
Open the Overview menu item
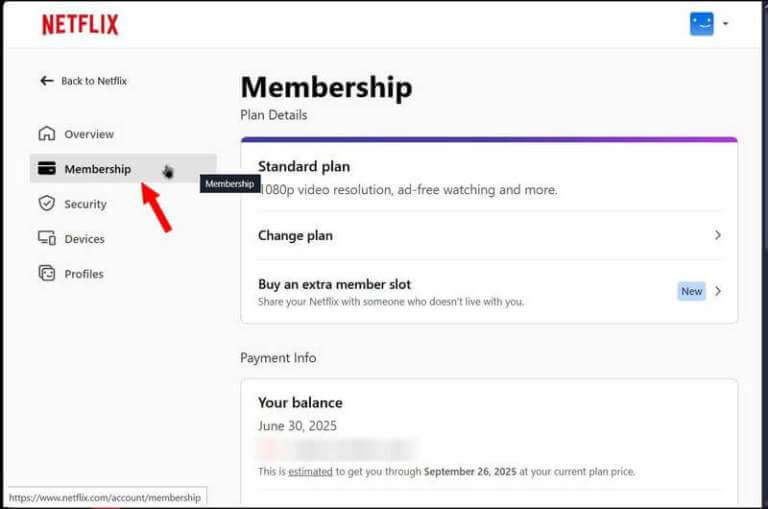(89, 134)
